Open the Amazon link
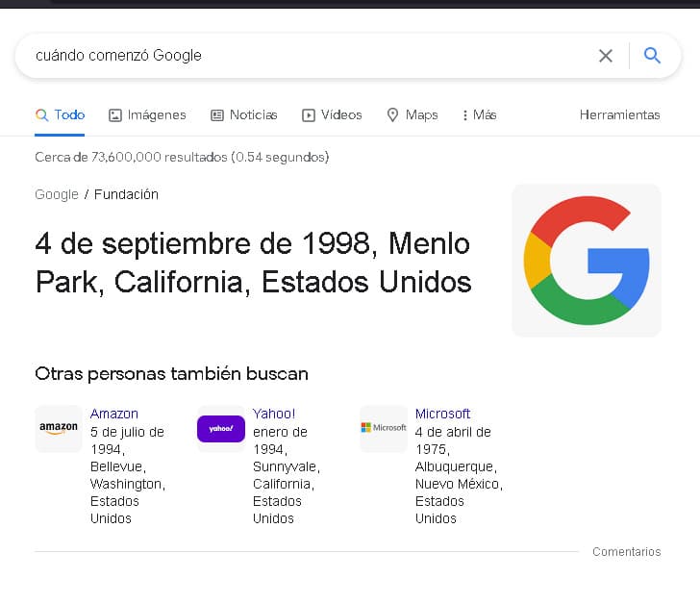 [x=114, y=414]
